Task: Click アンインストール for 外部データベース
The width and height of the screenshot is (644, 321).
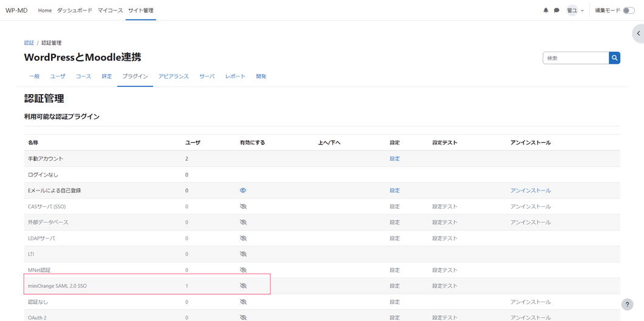Action: (530, 222)
